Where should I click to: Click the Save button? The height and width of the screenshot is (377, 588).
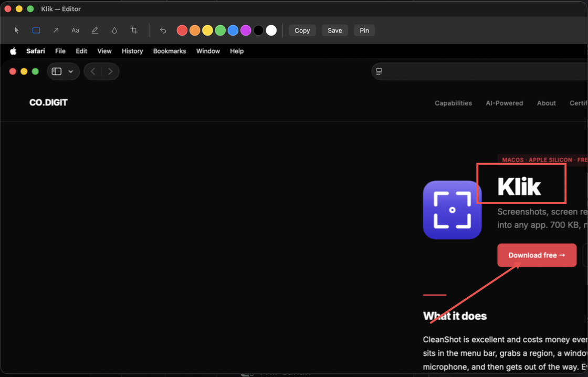click(335, 30)
